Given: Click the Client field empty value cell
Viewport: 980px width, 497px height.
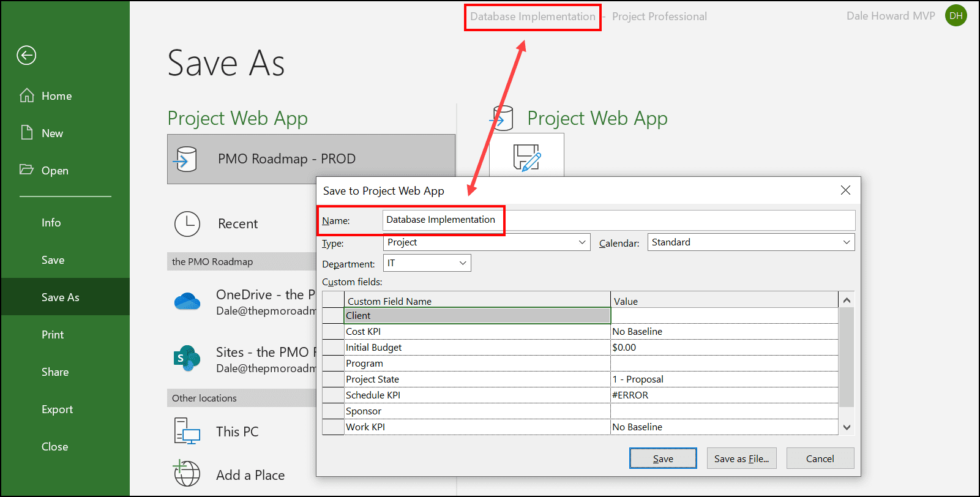Looking at the screenshot, I should pos(725,316).
